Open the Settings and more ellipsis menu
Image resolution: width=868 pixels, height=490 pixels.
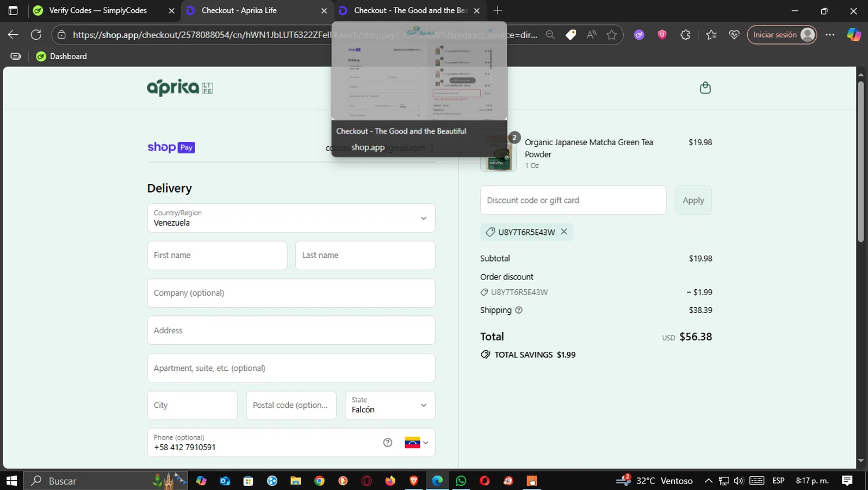point(830,35)
